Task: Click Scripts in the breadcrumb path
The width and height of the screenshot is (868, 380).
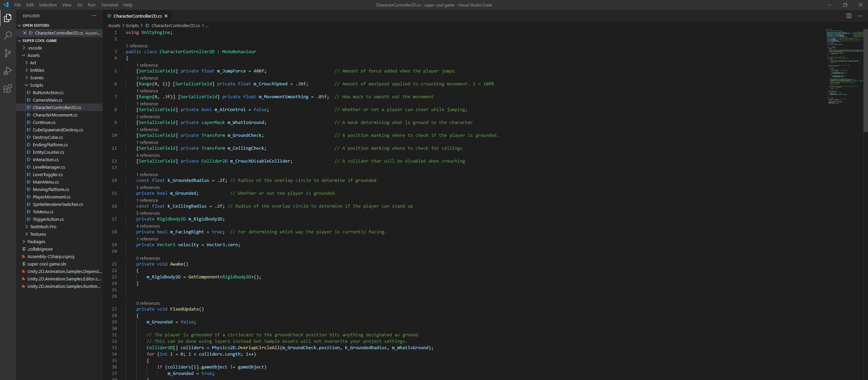Action: pyautogui.click(x=132, y=25)
